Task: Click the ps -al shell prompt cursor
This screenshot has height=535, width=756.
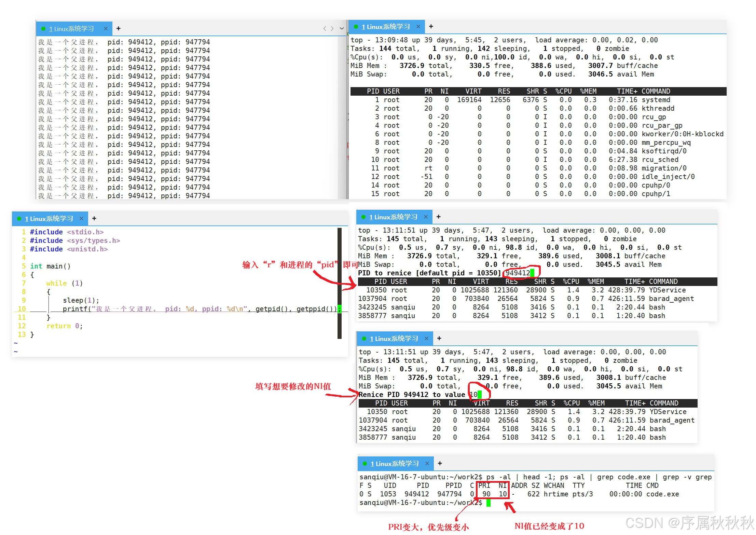Action: (488, 503)
